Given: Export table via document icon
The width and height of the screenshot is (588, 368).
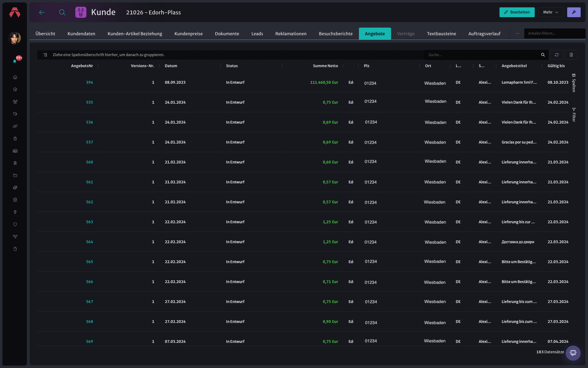Looking at the screenshot, I should coord(571,55).
